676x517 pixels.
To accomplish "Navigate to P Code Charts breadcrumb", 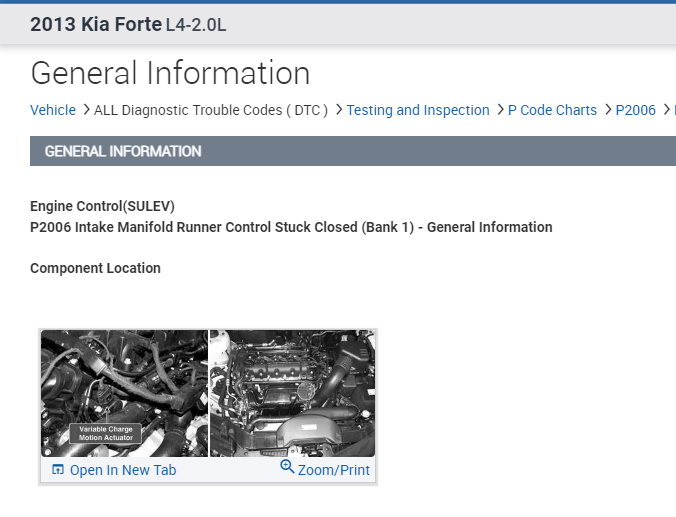I will pyautogui.click(x=552, y=110).
